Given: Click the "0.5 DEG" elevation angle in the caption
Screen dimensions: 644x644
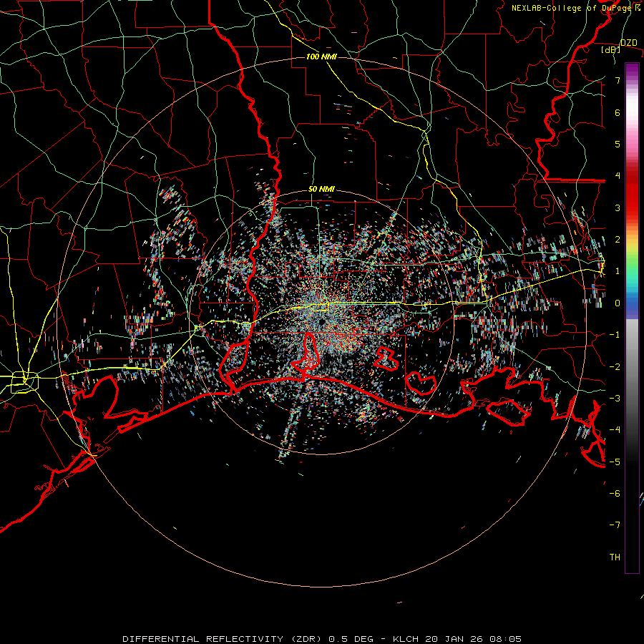Looking at the screenshot, I should pyautogui.click(x=351, y=639).
